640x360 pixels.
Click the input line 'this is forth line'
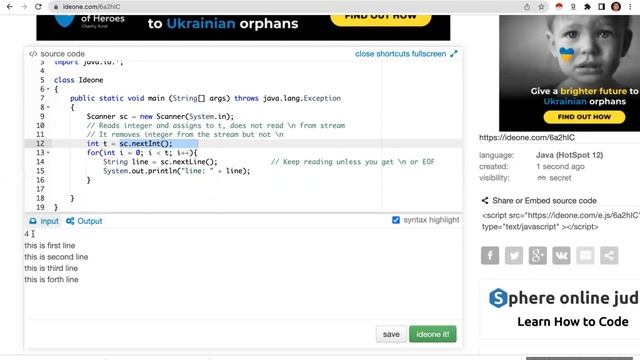(x=51, y=280)
